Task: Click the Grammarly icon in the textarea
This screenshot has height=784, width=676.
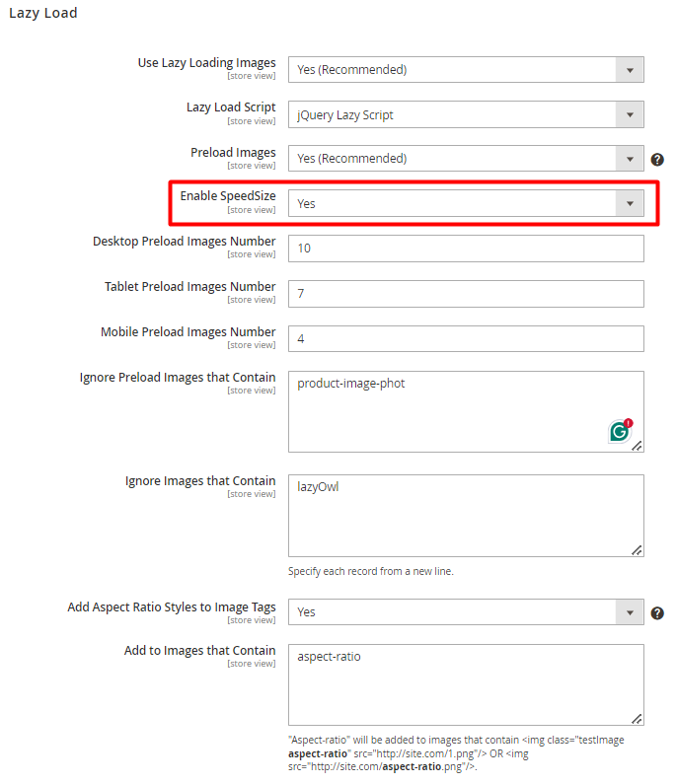Action: 621,431
